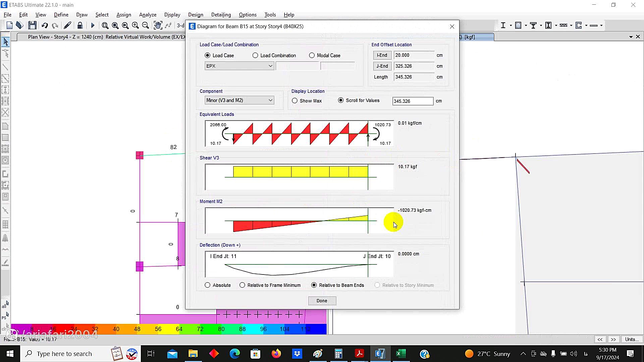
Task: Click the Done button
Action: pyautogui.click(x=322, y=301)
